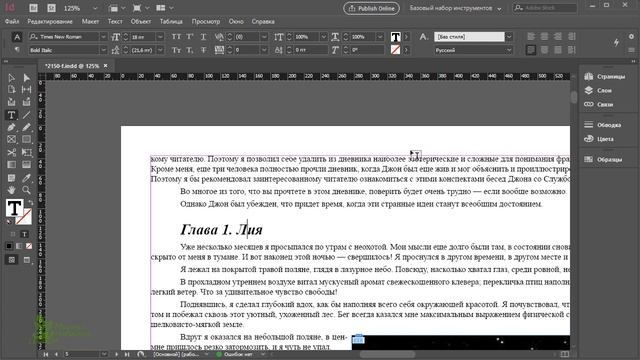Click the Publish Online button
The height and width of the screenshot is (360, 640).
(x=371, y=8)
